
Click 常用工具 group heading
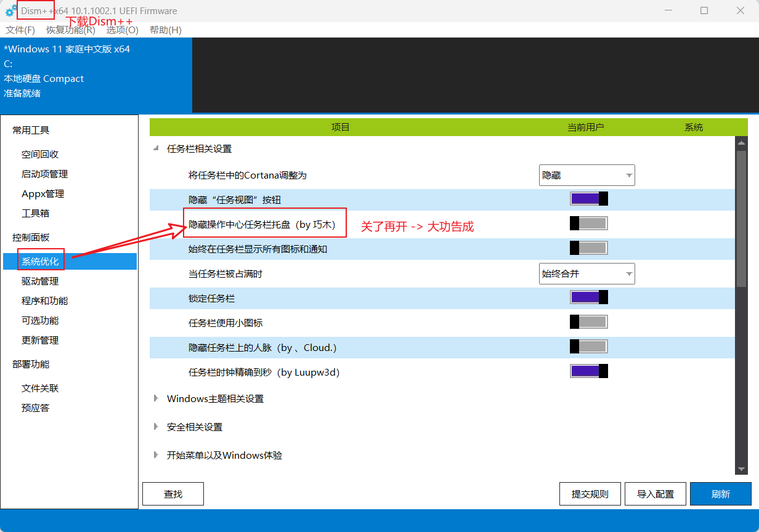31,130
